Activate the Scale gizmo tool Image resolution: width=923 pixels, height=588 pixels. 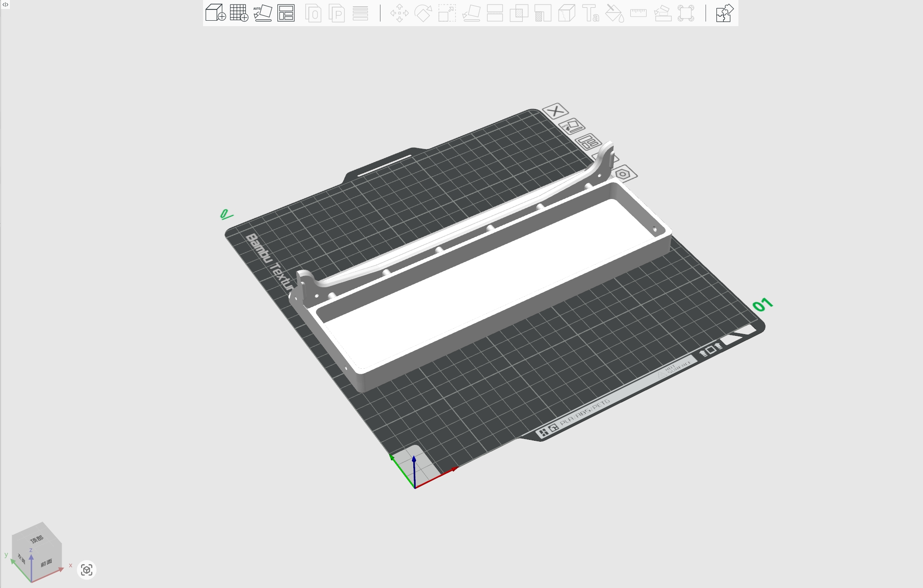[447, 13]
